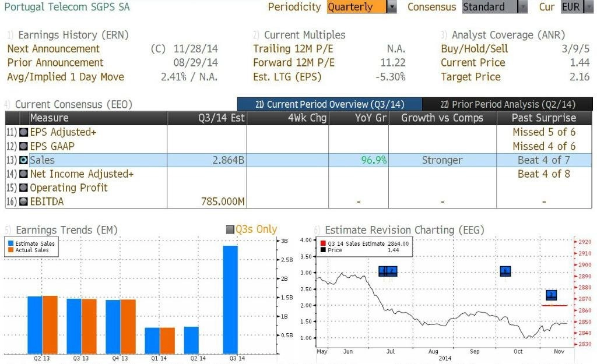The height and width of the screenshot is (364, 597).
Task: Click the red Q3 14 Sales Estimate swatch
Action: [323, 243]
